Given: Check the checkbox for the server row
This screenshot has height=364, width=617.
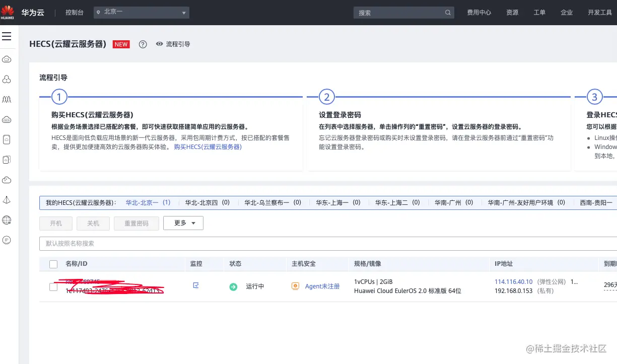Looking at the screenshot, I should click(x=53, y=287).
